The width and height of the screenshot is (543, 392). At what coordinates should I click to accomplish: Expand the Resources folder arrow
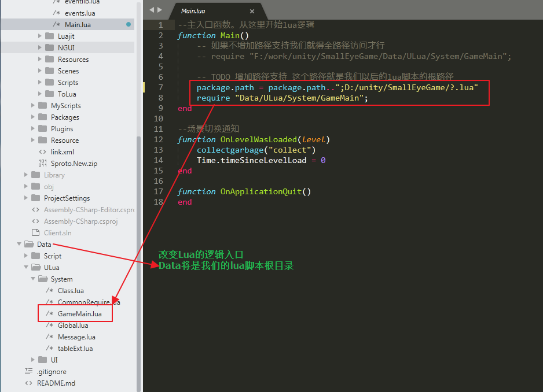(39, 59)
